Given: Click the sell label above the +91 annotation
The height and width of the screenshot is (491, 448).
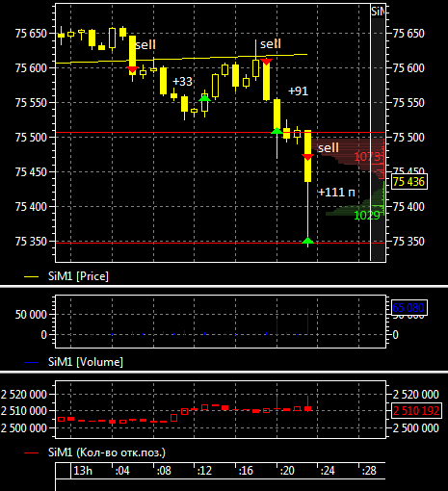Looking at the screenshot, I should pyautogui.click(x=271, y=43).
